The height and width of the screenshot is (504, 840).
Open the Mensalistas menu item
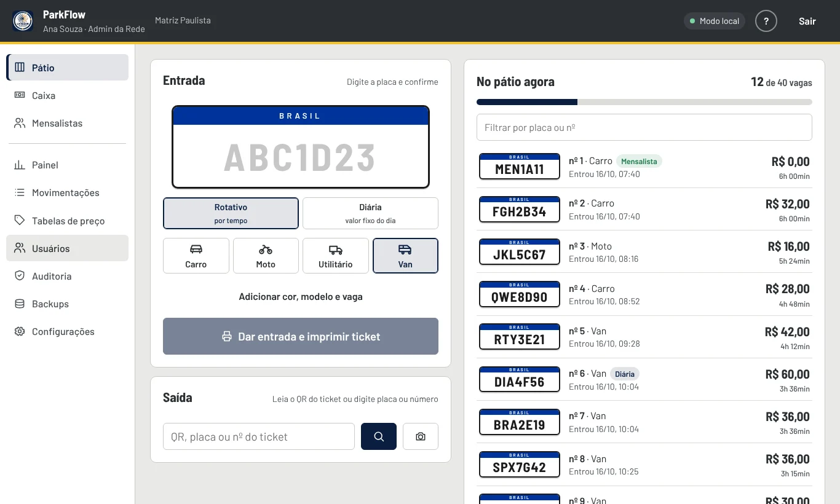pos(68,123)
